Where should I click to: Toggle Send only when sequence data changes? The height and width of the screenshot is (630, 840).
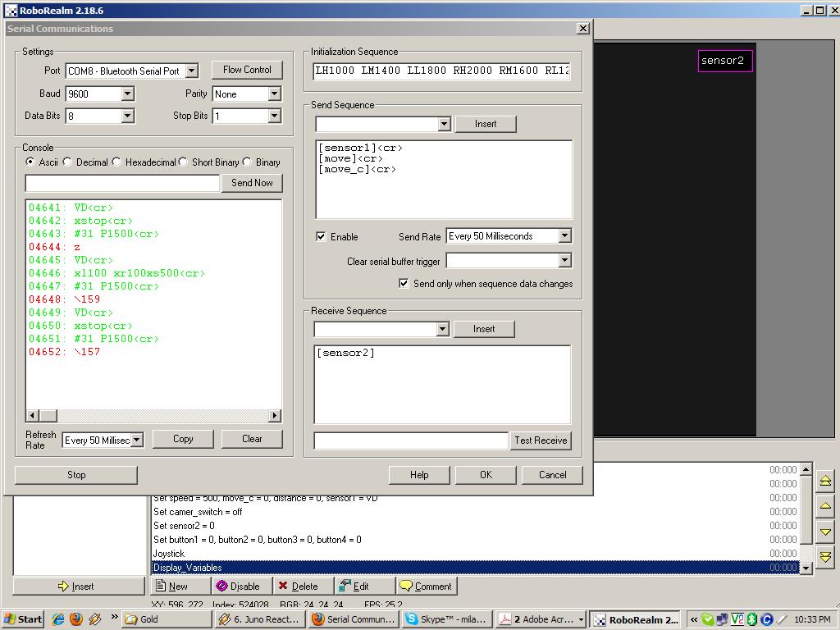coord(404,284)
